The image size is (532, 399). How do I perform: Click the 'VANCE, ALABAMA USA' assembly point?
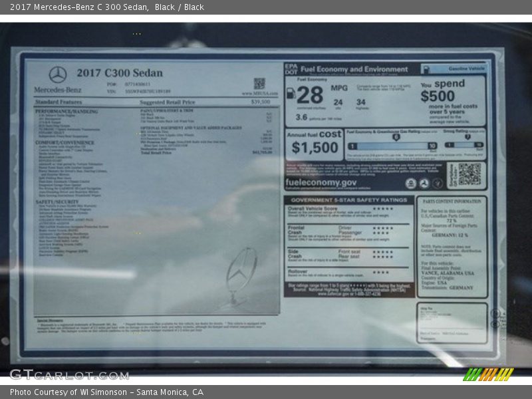448,273
